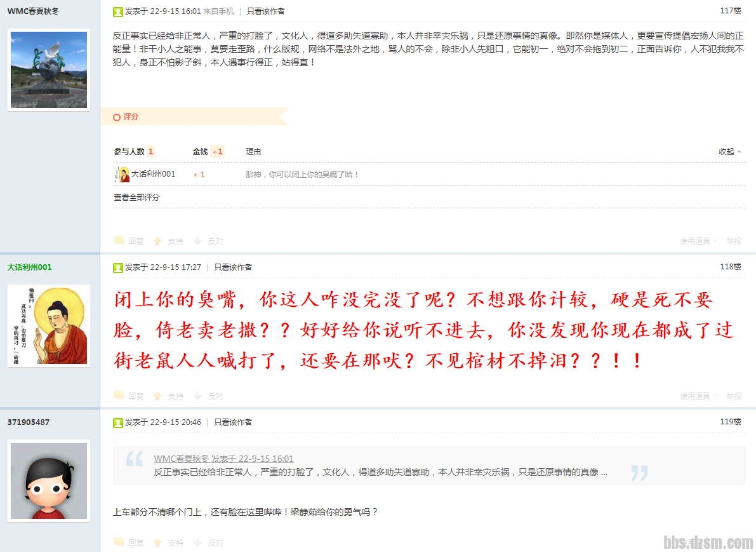Click the reply icon in post 119

pos(119,542)
